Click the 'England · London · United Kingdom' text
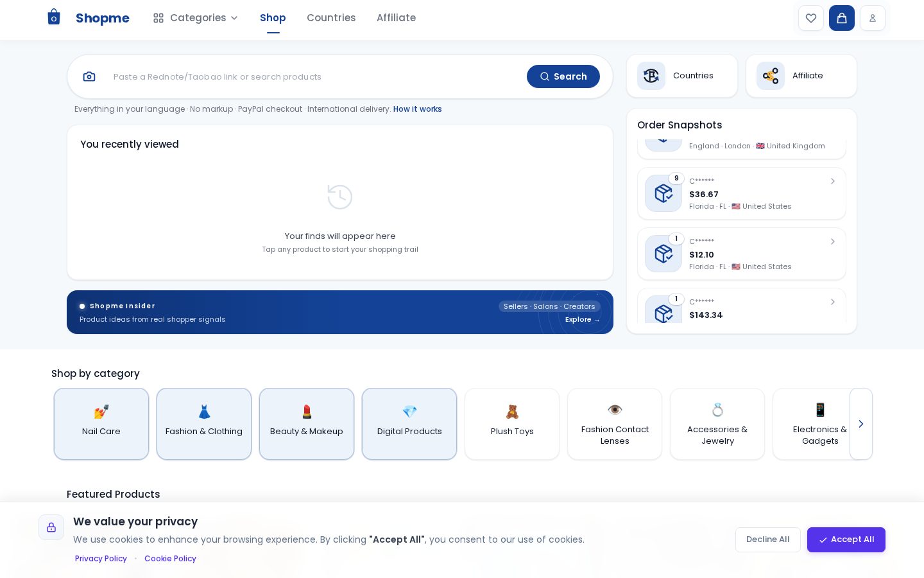 click(757, 146)
